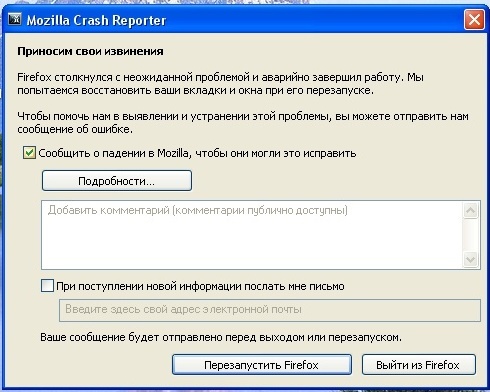Image resolution: width=490 pixels, height=392 pixels.
Task: Click the 'Mozilla Crash Reporter' title text
Action: 96,20
